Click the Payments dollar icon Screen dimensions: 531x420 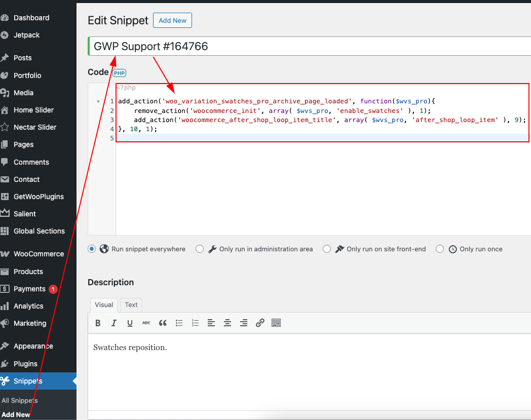(x=5, y=289)
